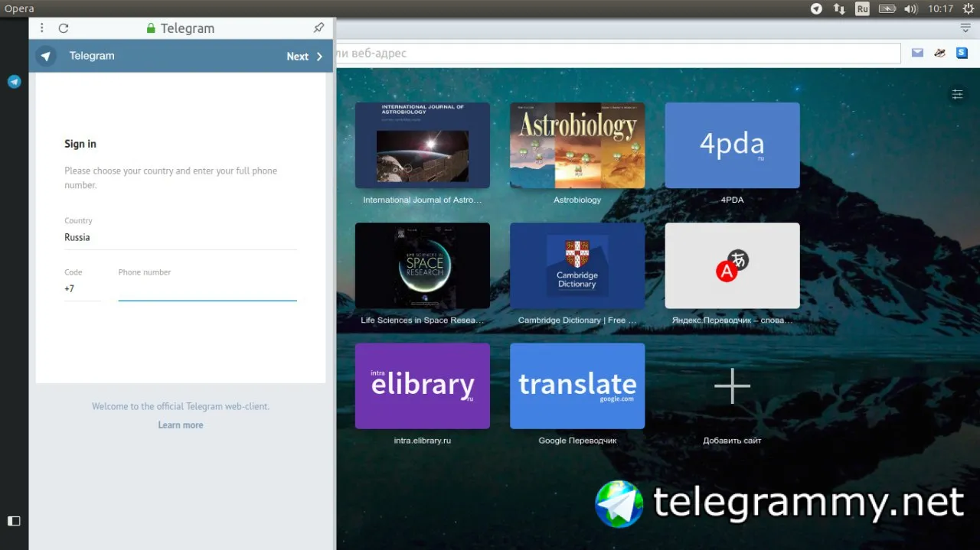Viewport: 980px width, 550px height.
Task: Toggle the Opera sidebar panel icon
Action: point(14,521)
